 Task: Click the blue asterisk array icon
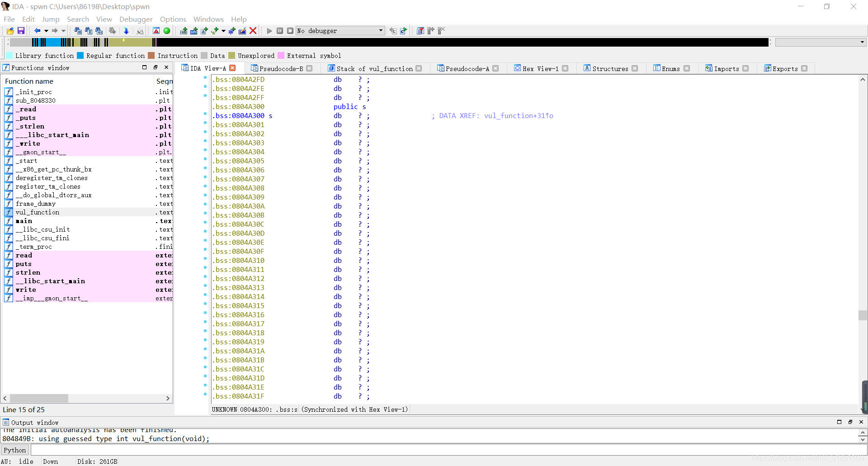232,31
